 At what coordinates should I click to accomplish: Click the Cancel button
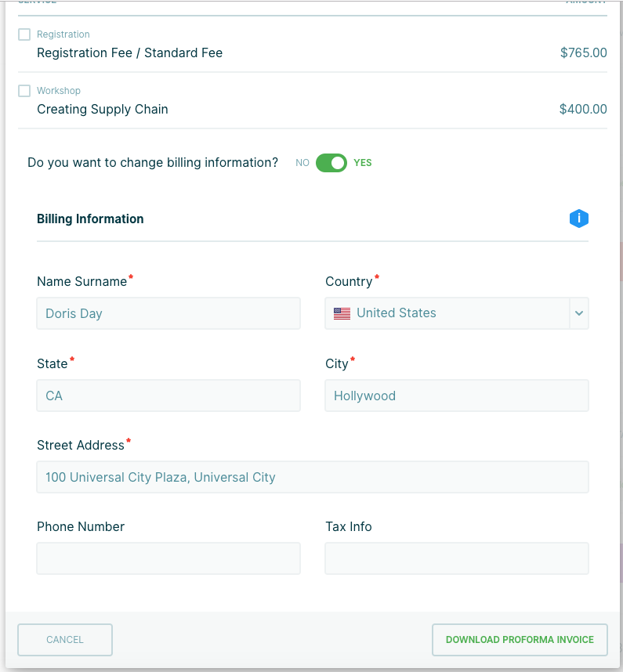(65, 640)
